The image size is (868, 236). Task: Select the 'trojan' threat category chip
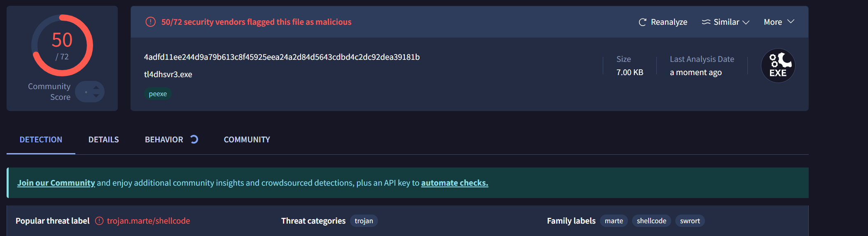point(364,221)
